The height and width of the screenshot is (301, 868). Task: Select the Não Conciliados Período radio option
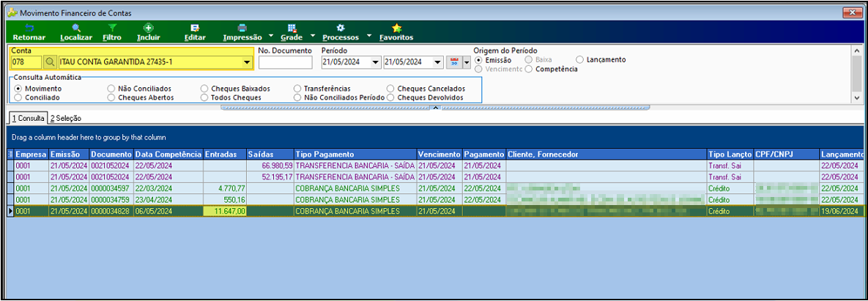pos(297,97)
